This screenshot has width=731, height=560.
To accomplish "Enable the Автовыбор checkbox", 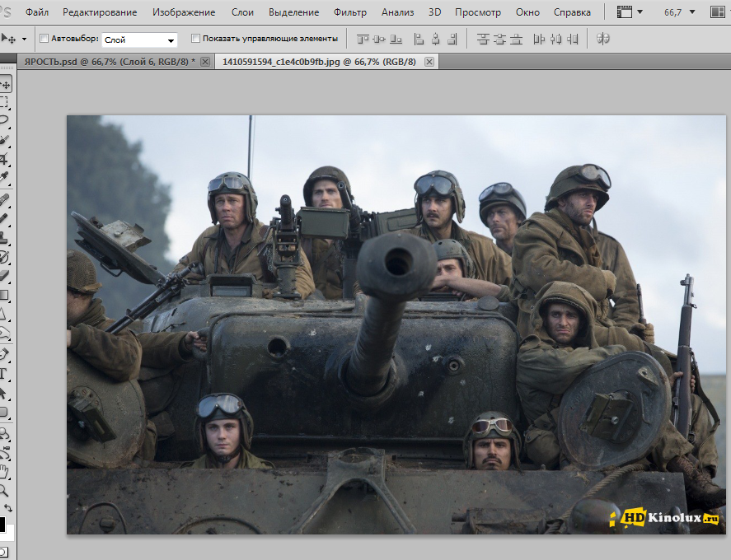I will [44, 39].
